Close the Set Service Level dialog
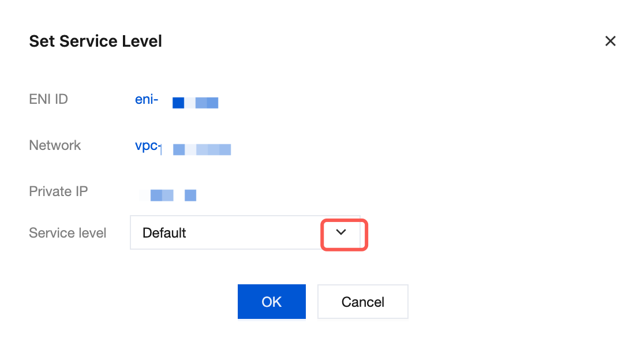The width and height of the screenshot is (644, 346). tap(610, 41)
